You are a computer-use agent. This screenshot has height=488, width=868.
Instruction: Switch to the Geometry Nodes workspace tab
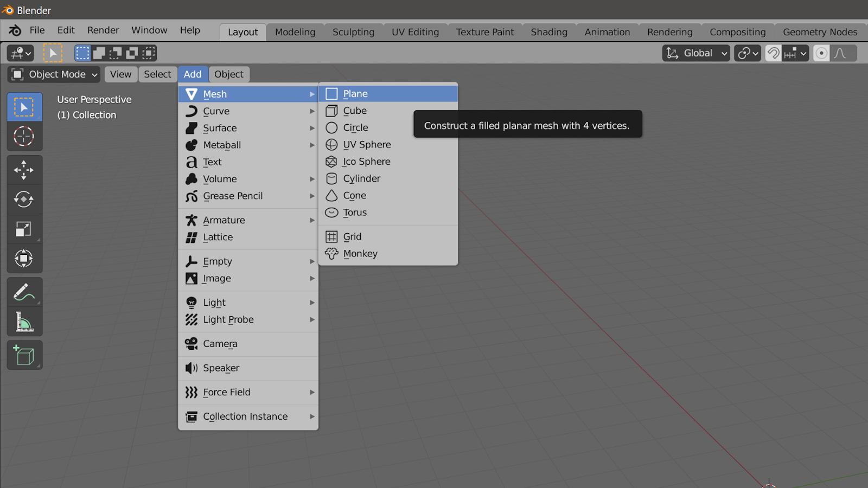[x=820, y=33]
